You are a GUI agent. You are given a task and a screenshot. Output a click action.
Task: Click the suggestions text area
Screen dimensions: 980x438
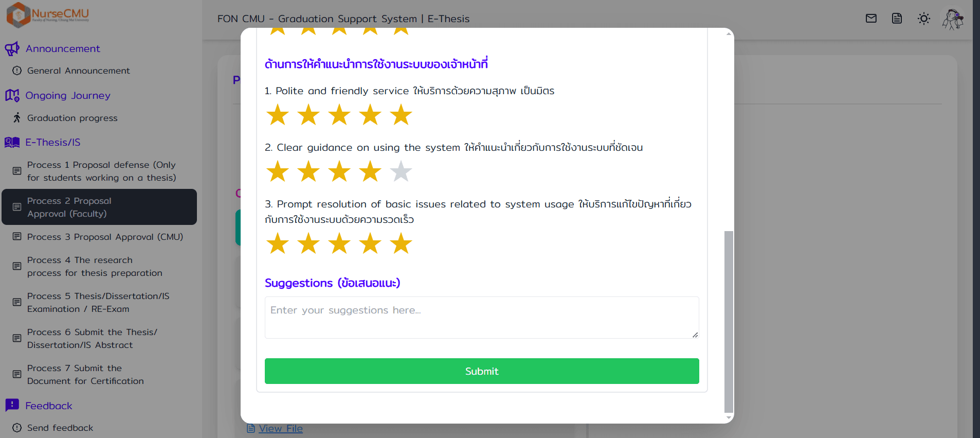click(x=481, y=318)
